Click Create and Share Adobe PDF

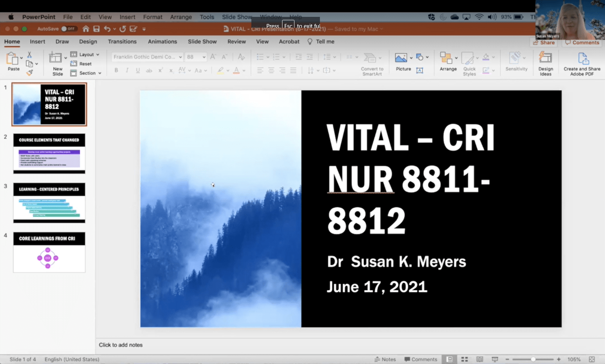click(x=582, y=63)
